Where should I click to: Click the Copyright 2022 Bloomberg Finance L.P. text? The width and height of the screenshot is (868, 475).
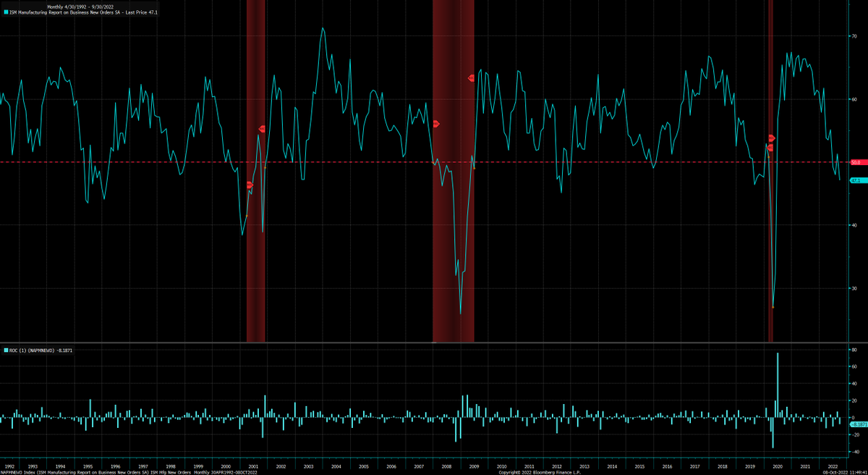540,472
